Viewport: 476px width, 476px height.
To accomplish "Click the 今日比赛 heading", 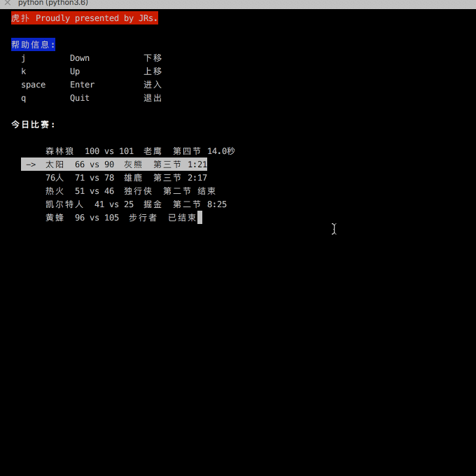I will pyautogui.click(x=33, y=125).
